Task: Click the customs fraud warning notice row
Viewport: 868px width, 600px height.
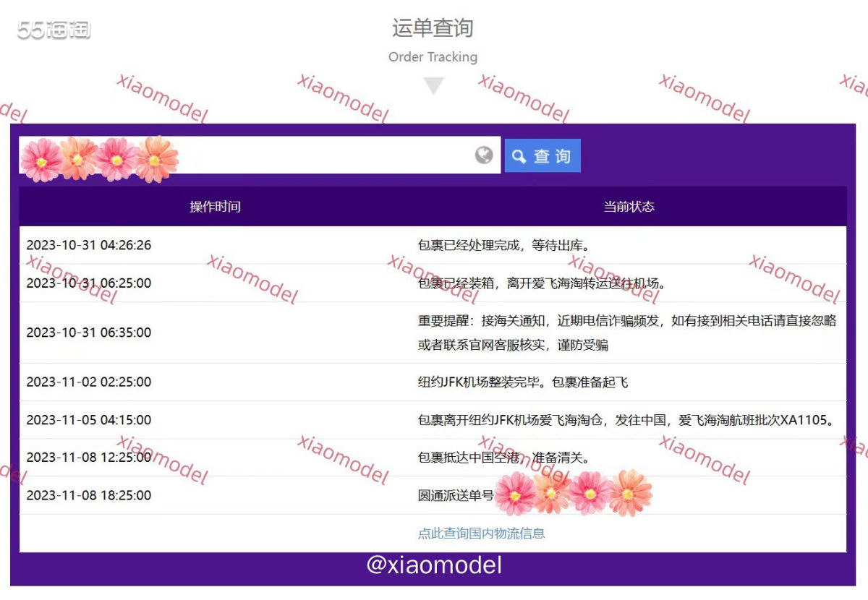Action: [434, 333]
